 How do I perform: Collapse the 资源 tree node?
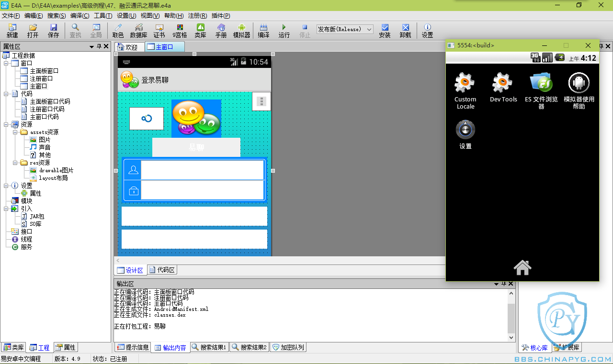pyautogui.click(x=6, y=124)
